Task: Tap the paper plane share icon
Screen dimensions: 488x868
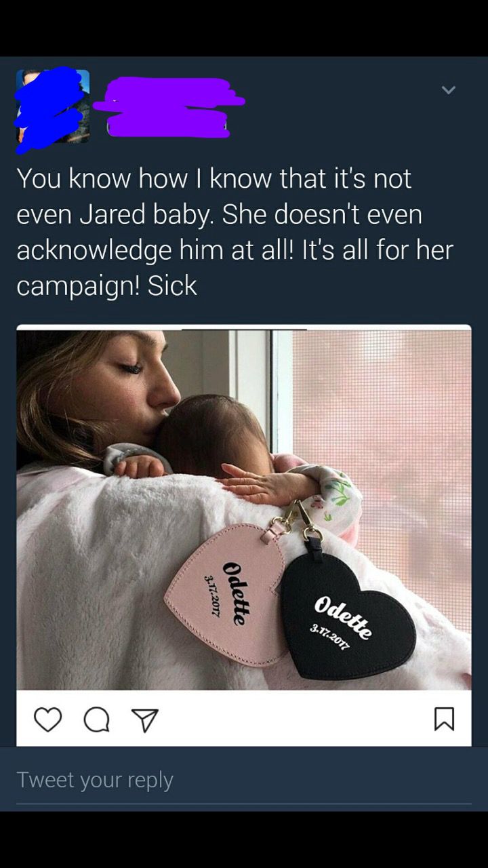Action: (143, 720)
